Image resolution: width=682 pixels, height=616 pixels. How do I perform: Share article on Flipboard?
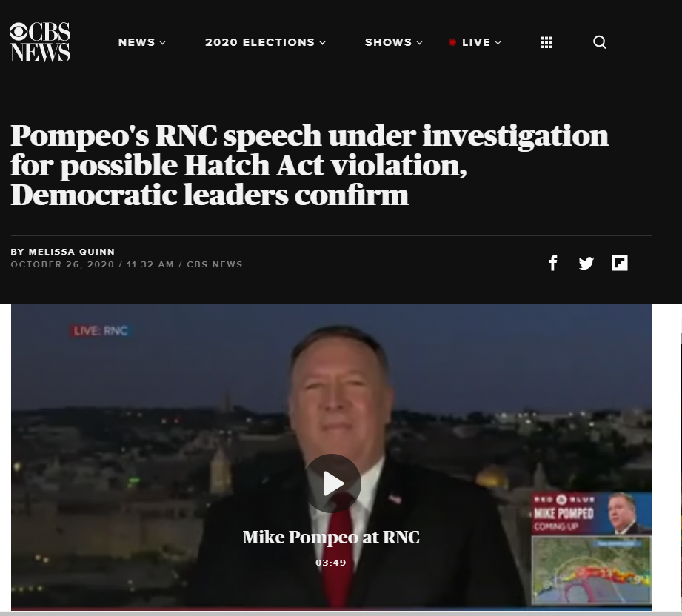(x=619, y=263)
